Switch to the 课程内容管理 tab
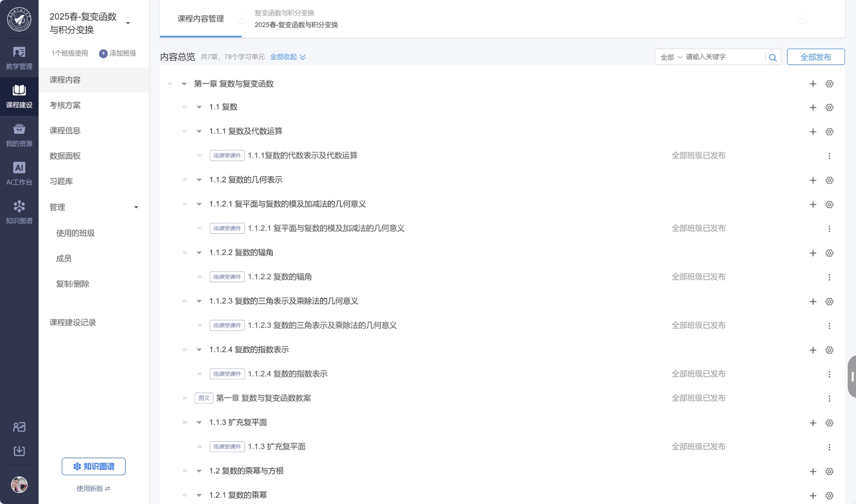This screenshot has width=856, height=504. point(201,19)
